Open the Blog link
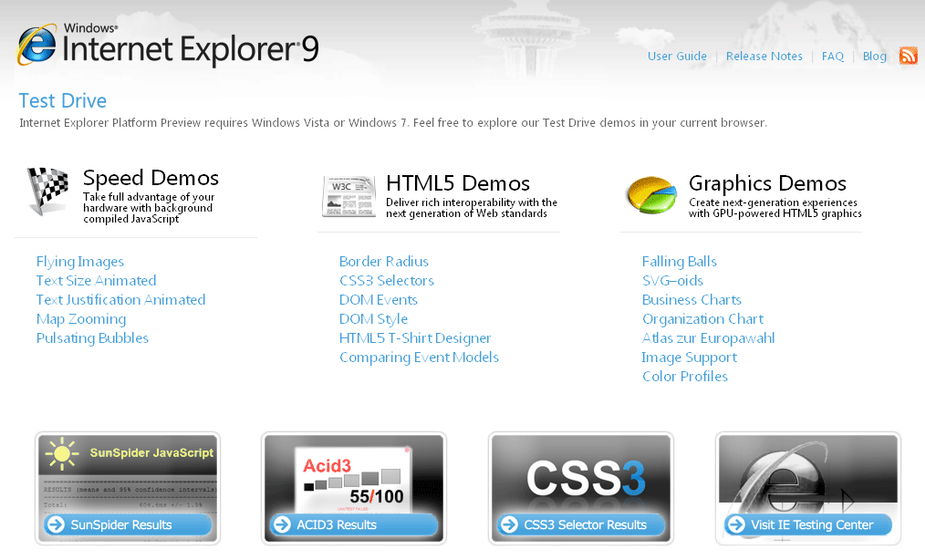This screenshot has height=560, width=925. [x=874, y=56]
